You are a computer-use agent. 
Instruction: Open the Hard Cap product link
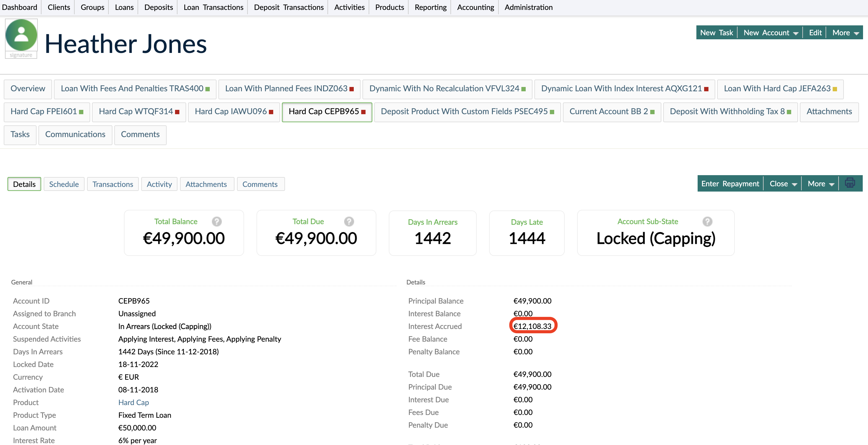(x=134, y=402)
